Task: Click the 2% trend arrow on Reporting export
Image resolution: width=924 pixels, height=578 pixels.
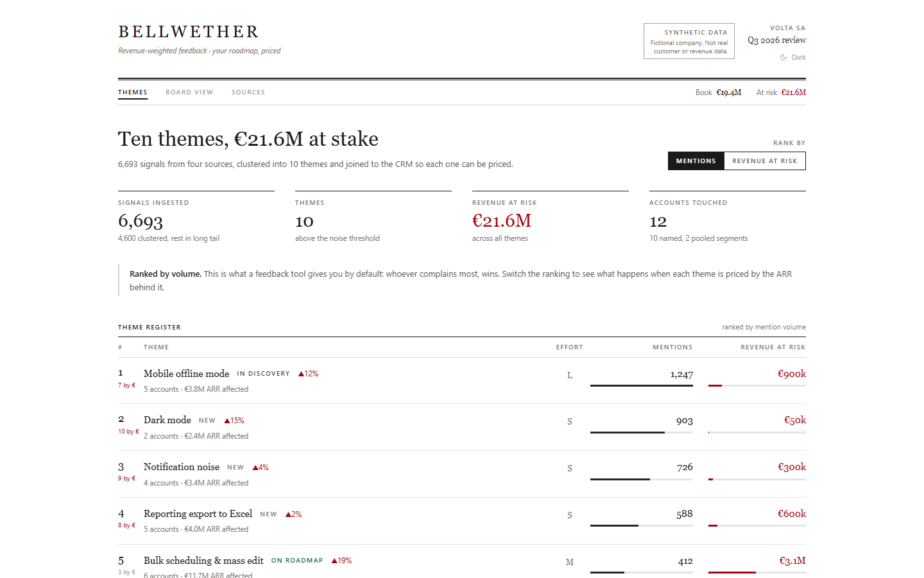Action: (288, 514)
